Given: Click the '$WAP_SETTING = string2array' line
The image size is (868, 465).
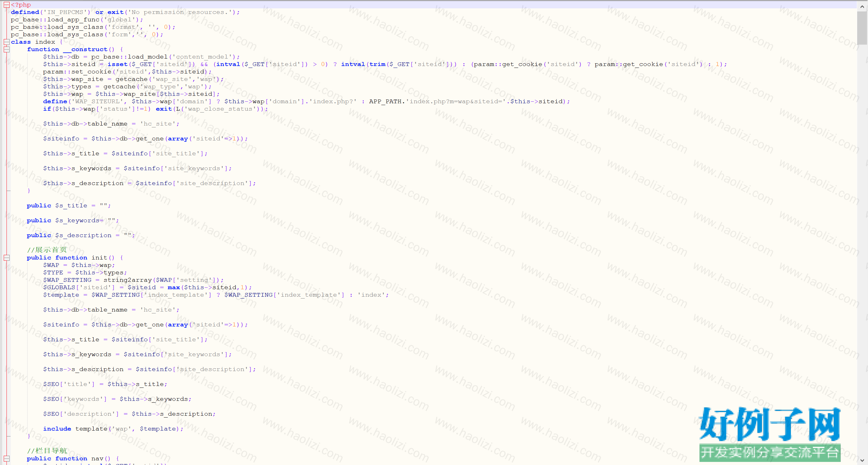Looking at the screenshot, I should pyautogui.click(x=133, y=280).
